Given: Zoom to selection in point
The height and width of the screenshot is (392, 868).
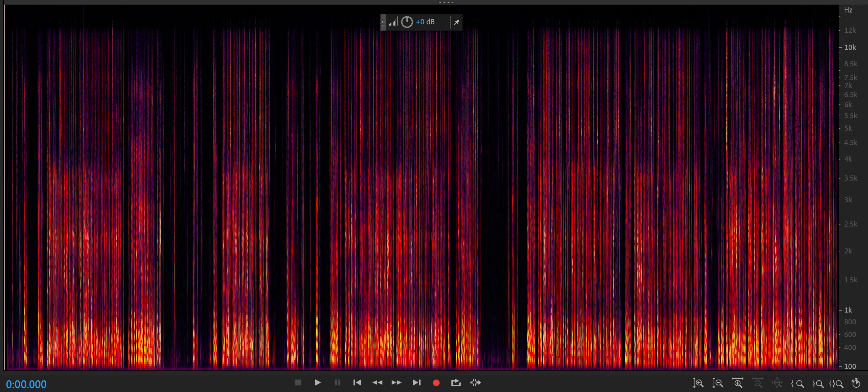Looking at the screenshot, I should 798,383.
